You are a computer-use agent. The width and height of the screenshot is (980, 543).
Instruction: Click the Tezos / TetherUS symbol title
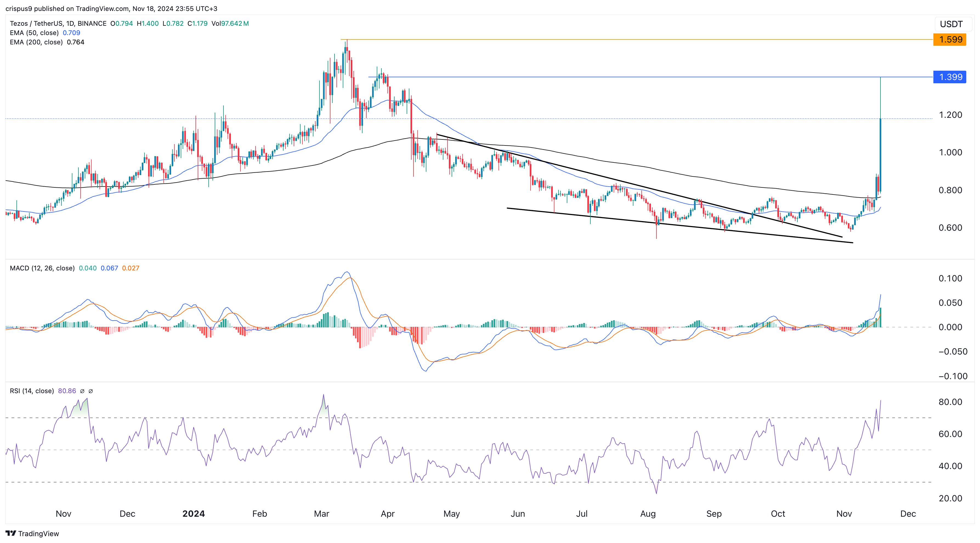36,24
